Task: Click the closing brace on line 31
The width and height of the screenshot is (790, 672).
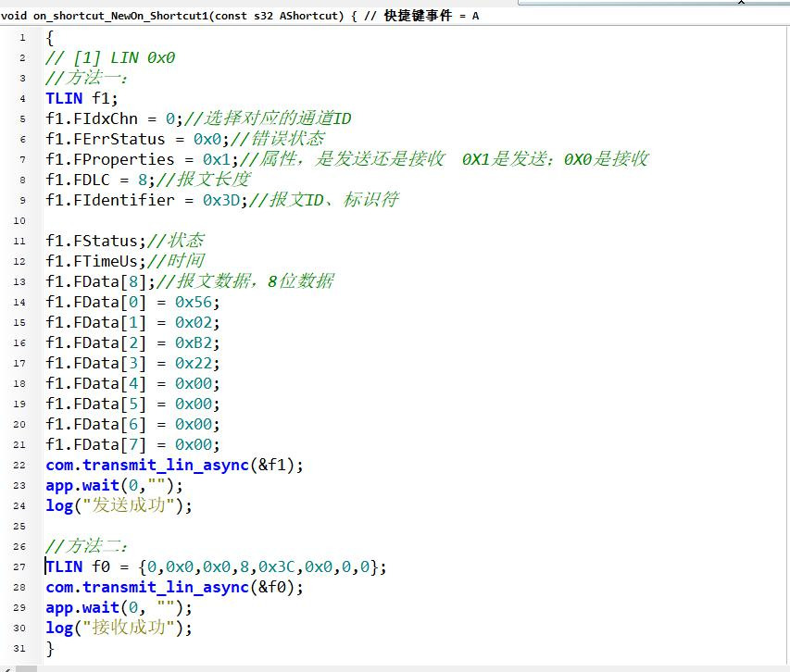Action: (50, 648)
